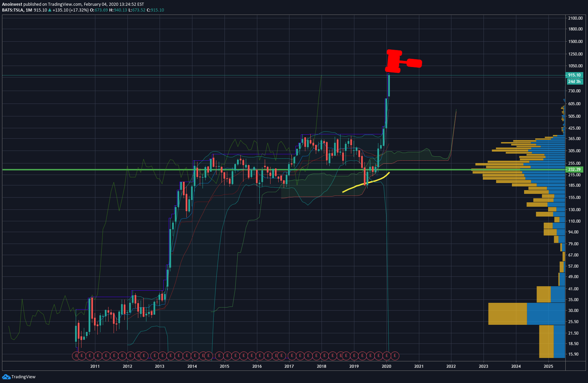Viewport: 588px width, 383px height.
Task: Click the 1800.00 price axis label
Action: (575, 29)
